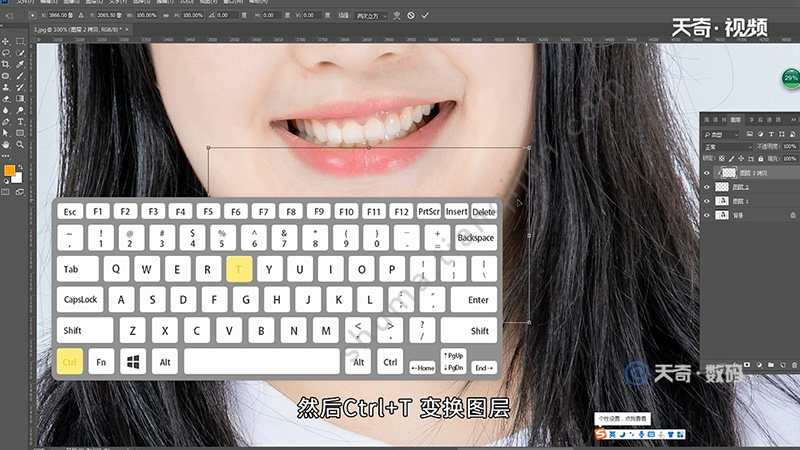800x450 pixels.
Task: Select the Healing Patch tool
Action: [6, 76]
